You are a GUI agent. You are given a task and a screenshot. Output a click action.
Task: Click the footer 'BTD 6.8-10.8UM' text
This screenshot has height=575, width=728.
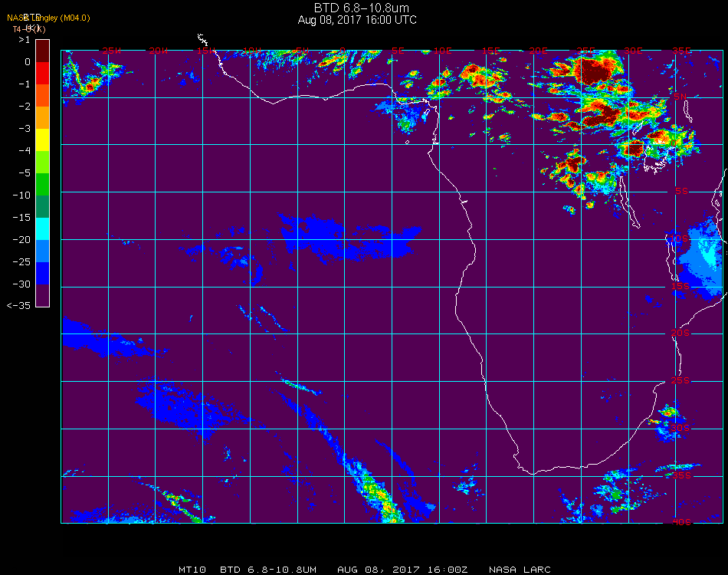[268, 570]
